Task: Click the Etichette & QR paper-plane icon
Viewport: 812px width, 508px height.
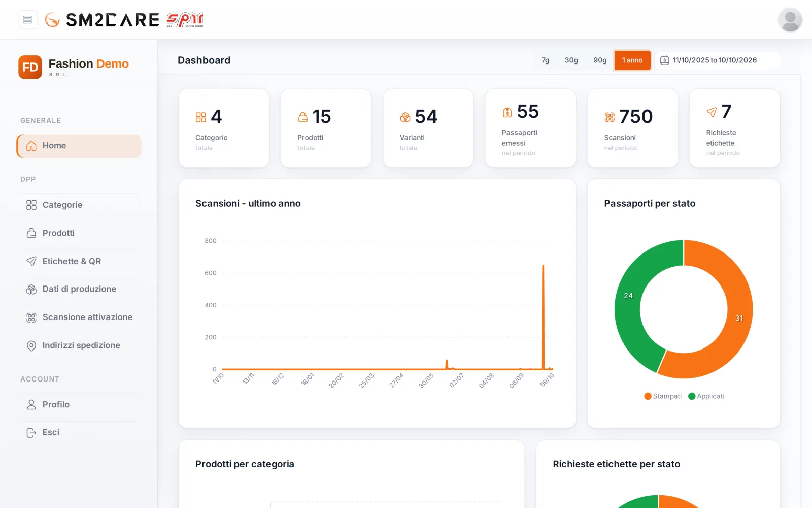Action: coord(31,261)
